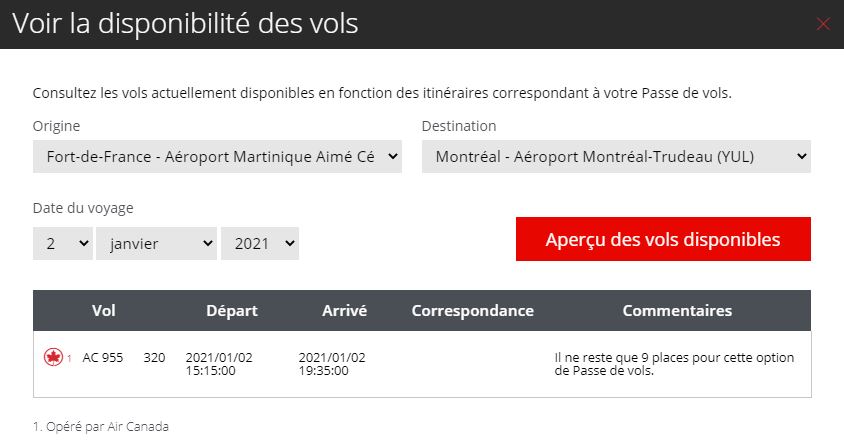
Task: Click the Arrivé column header
Action: pos(345,311)
